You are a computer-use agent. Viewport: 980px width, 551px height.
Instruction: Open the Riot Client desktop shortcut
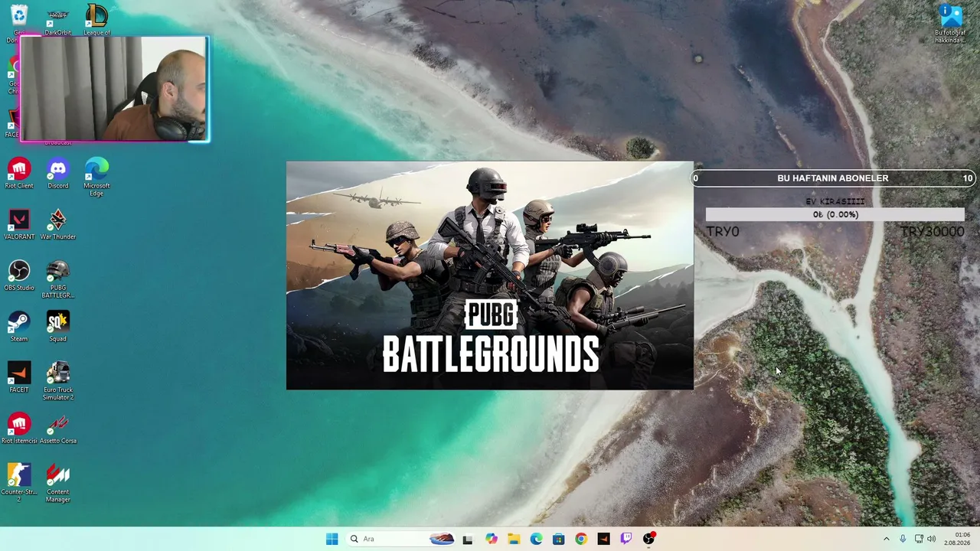tap(19, 174)
